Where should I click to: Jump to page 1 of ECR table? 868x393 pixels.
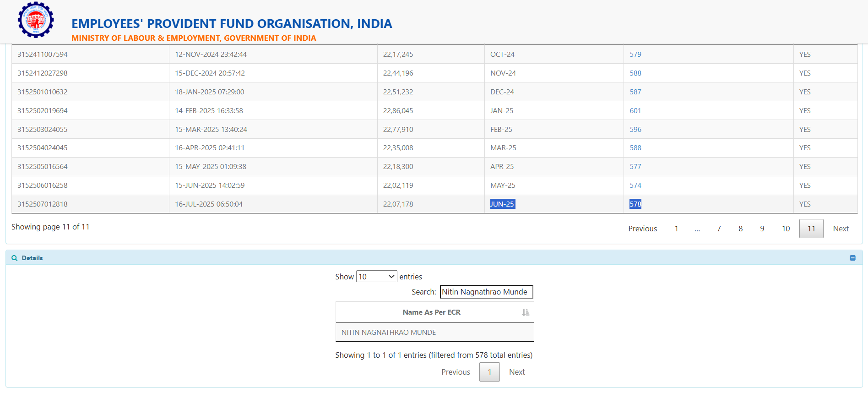point(676,229)
